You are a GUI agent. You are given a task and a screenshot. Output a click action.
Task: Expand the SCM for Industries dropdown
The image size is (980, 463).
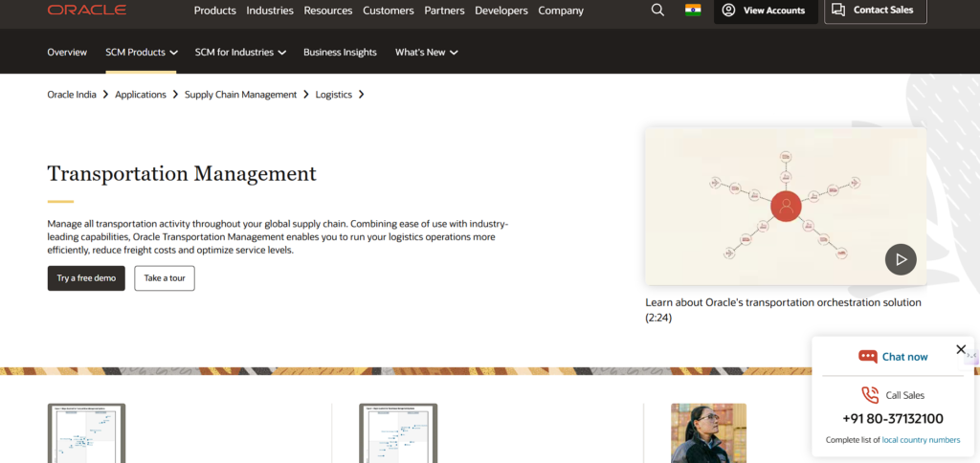pyautogui.click(x=240, y=53)
